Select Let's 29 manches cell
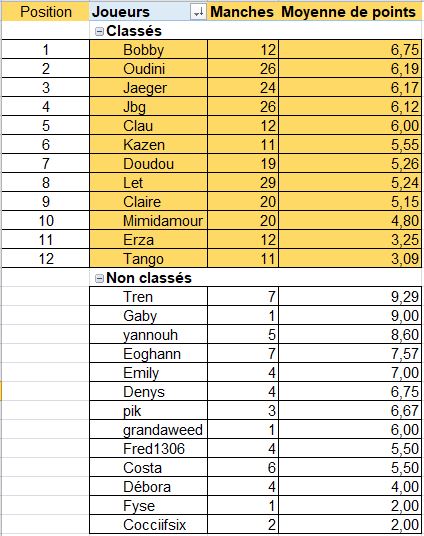 pos(243,182)
